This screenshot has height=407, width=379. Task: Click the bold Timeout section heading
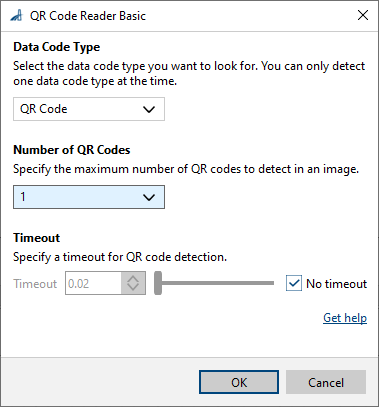tap(37, 238)
